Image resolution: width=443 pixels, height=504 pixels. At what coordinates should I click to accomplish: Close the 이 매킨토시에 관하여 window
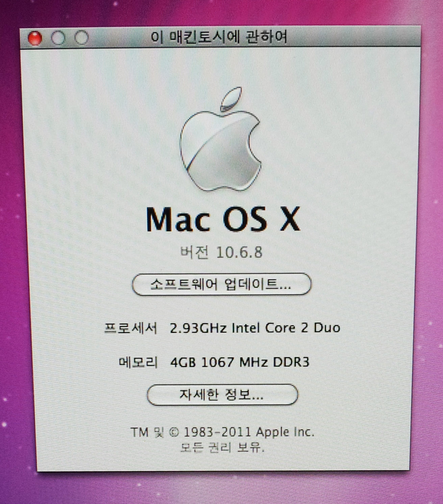pyautogui.click(x=35, y=38)
